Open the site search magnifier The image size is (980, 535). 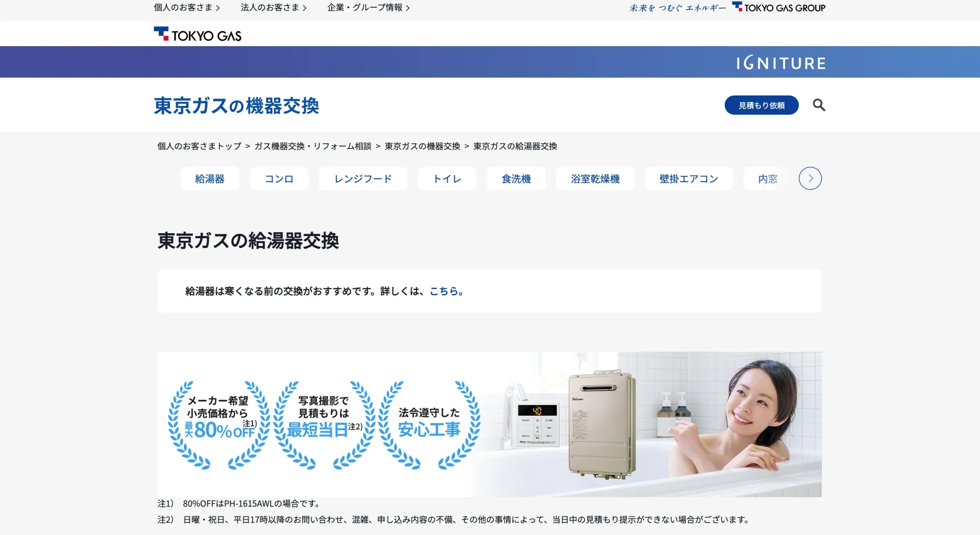pyautogui.click(x=819, y=105)
